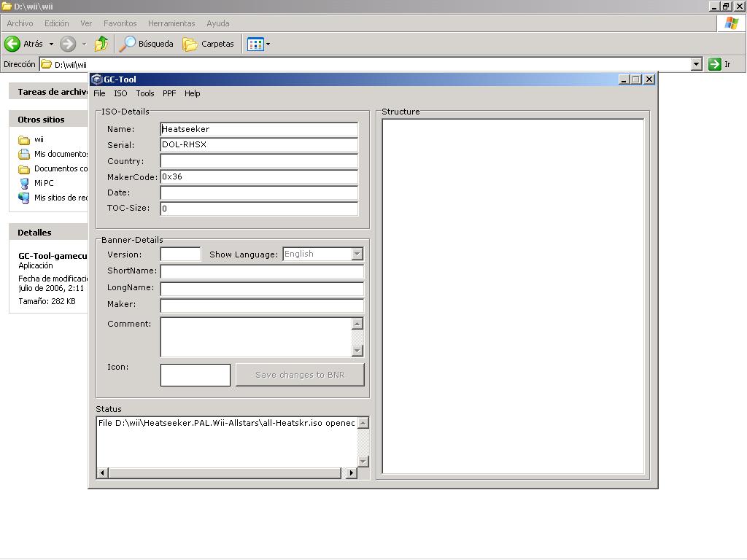This screenshot has height=560, width=747.
Task: Expand the Show Language dropdown
Action: pos(357,254)
